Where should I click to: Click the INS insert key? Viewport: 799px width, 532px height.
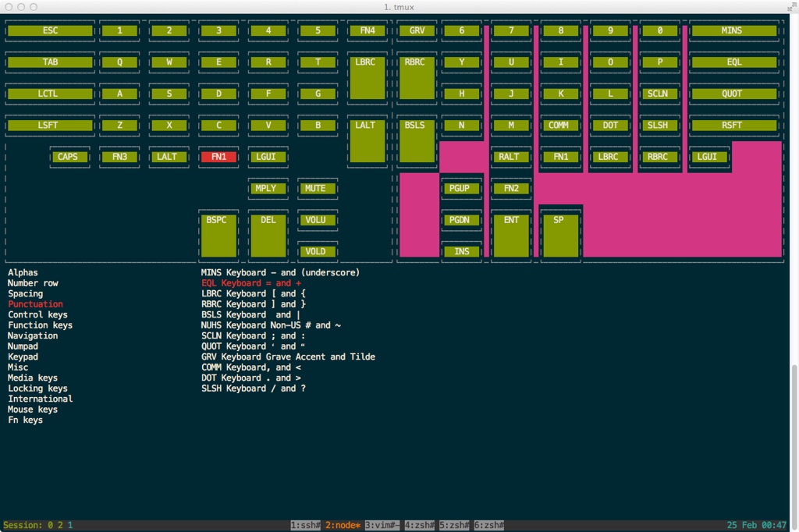tap(461, 250)
